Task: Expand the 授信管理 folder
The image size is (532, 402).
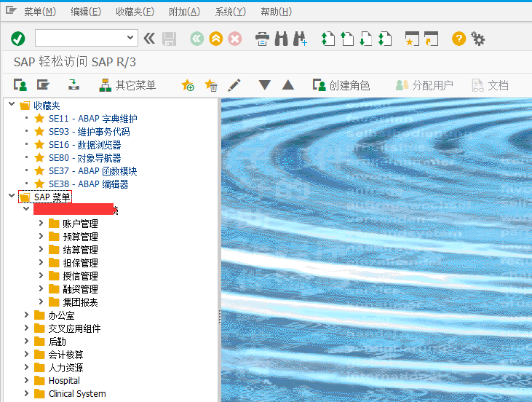Action: pyautogui.click(x=41, y=275)
